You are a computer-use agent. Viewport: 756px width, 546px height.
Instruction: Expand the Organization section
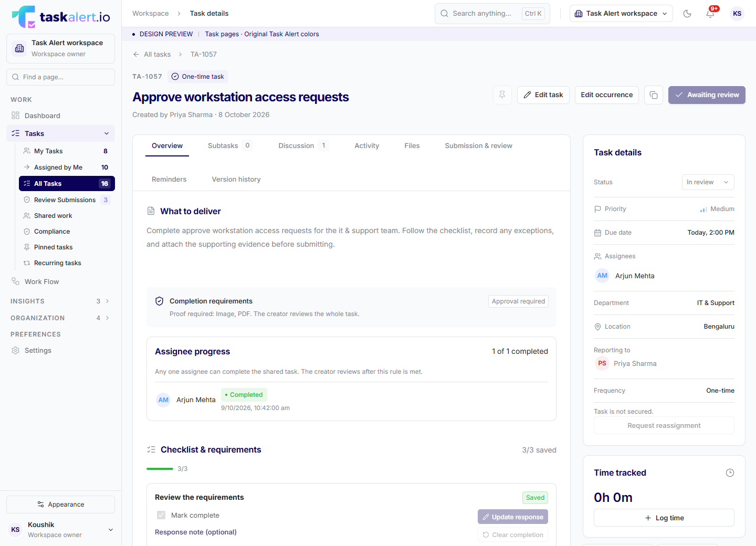tap(61, 318)
